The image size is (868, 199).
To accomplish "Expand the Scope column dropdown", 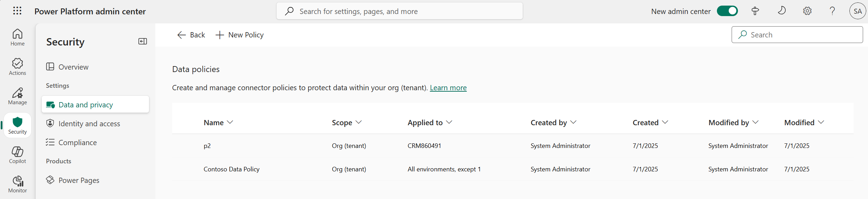I will (x=347, y=123).
